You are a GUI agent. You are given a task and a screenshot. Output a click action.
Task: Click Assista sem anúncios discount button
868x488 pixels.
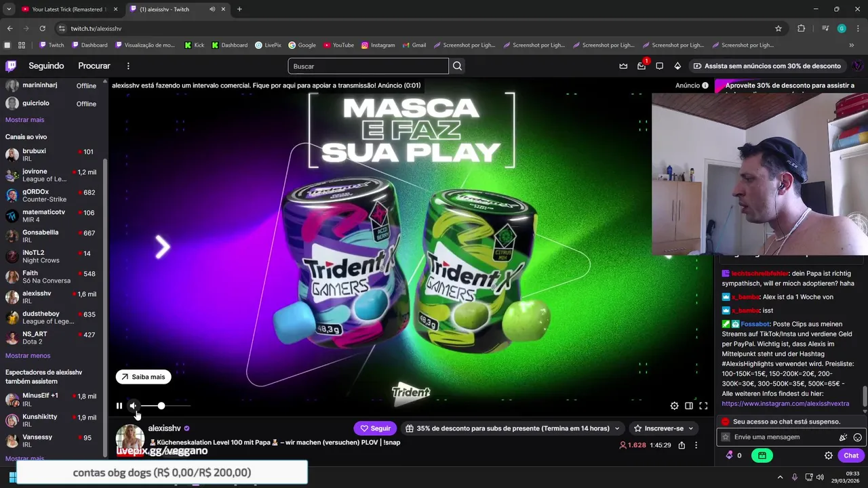click(x=767, y=66)
